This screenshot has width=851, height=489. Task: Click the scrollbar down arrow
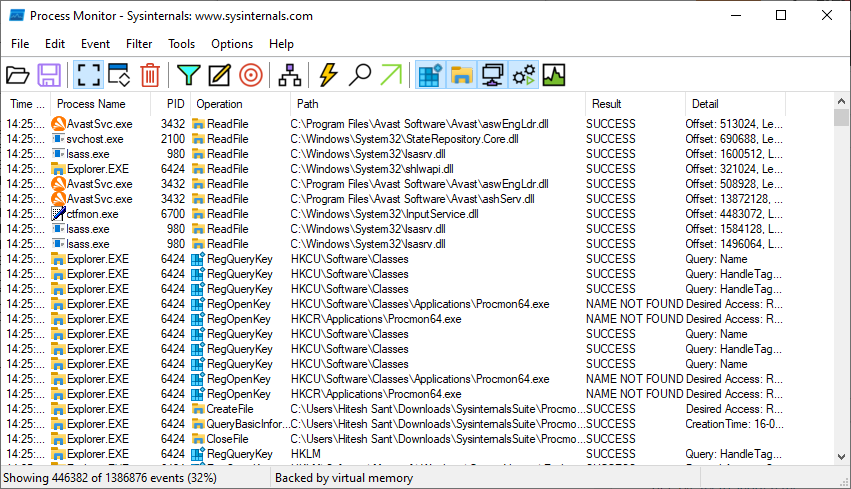click(x=841, y=457)
